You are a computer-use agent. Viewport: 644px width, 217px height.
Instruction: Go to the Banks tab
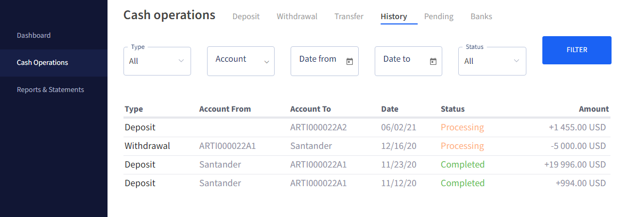(481, 16)
